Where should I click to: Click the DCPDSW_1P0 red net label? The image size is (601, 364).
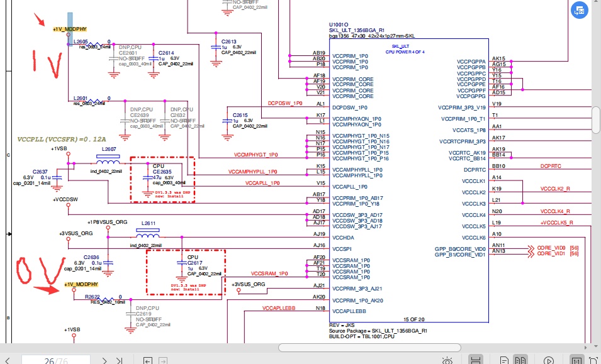tap(285, 103)
